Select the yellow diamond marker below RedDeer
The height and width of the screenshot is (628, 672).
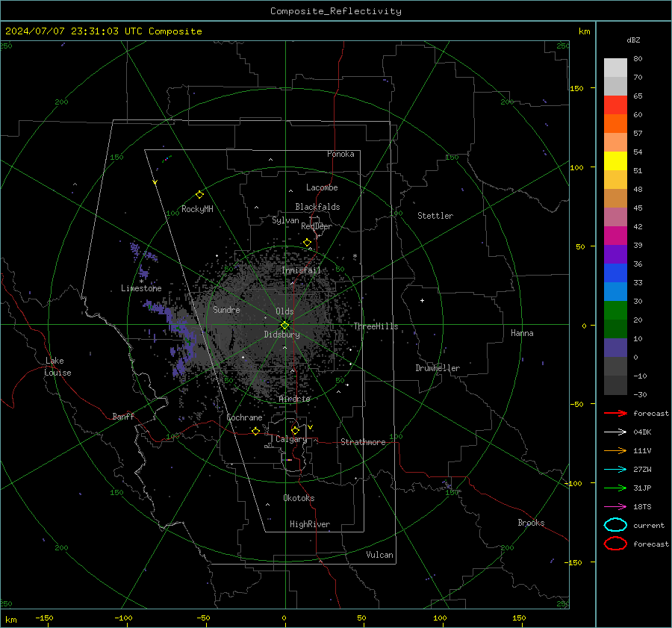tap(308, 243)
